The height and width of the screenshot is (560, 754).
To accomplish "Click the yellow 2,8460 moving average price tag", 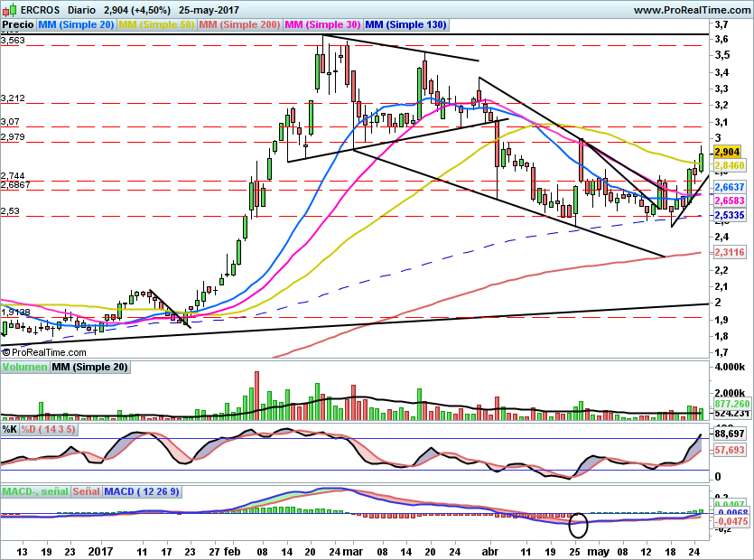I will [729, 166].
